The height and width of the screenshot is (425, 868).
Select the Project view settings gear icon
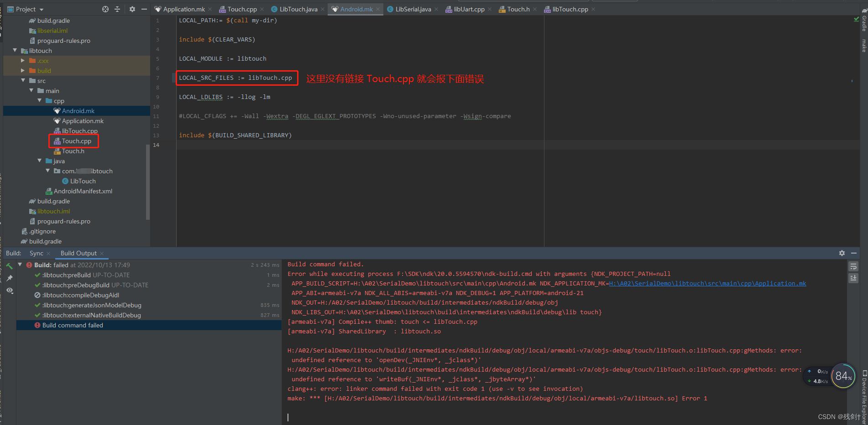point(132,9)
